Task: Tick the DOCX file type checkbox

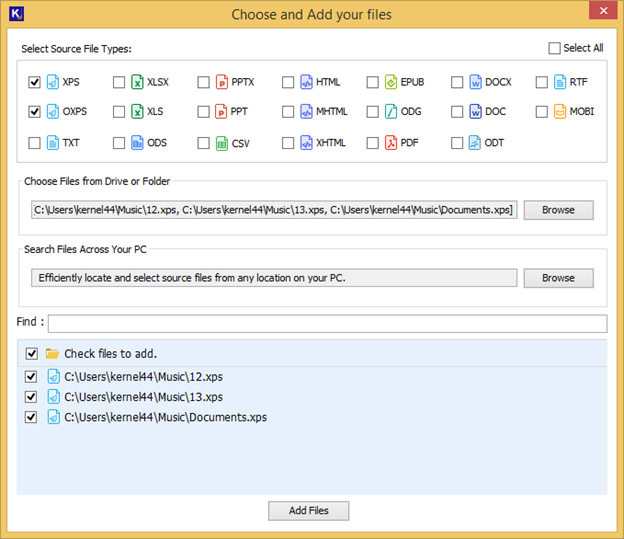Action: tap(457, 82)
